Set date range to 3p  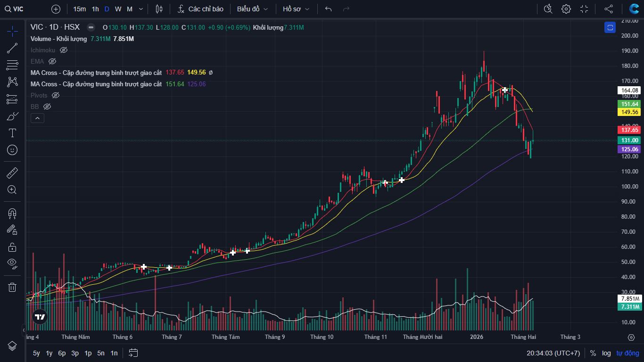pyautogui.click(x=75, y=353)
